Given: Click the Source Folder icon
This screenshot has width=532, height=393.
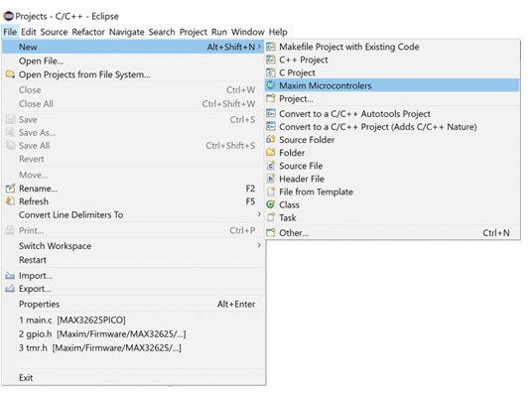Looking at the screenshot, I should [270, 140].
